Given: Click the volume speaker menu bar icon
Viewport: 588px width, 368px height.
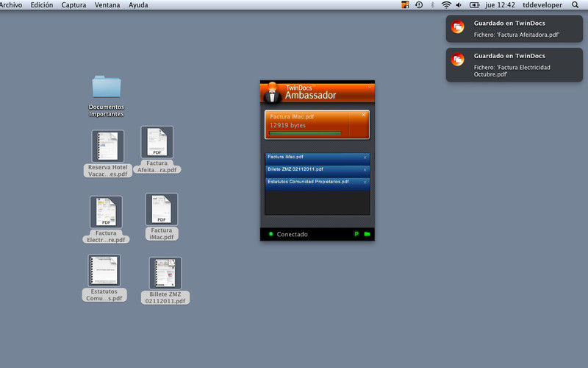Looking at the screenshot, I should tap(459, 5).
